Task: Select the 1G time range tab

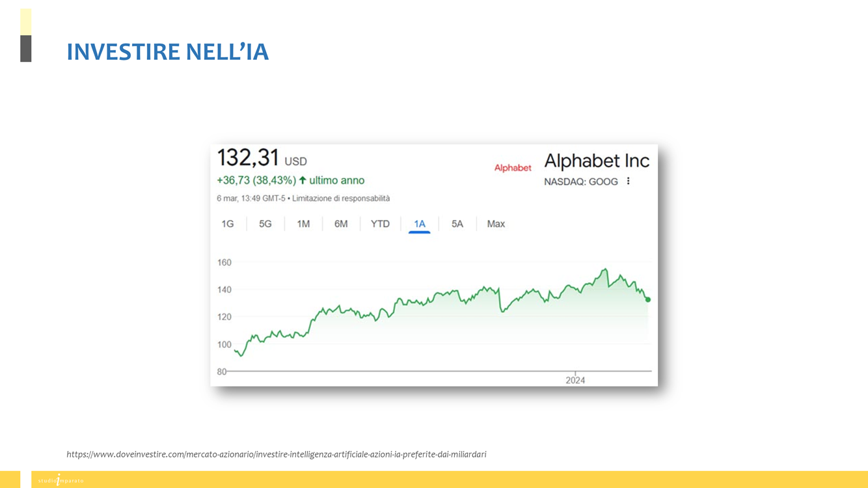Action: click(227, 224)
